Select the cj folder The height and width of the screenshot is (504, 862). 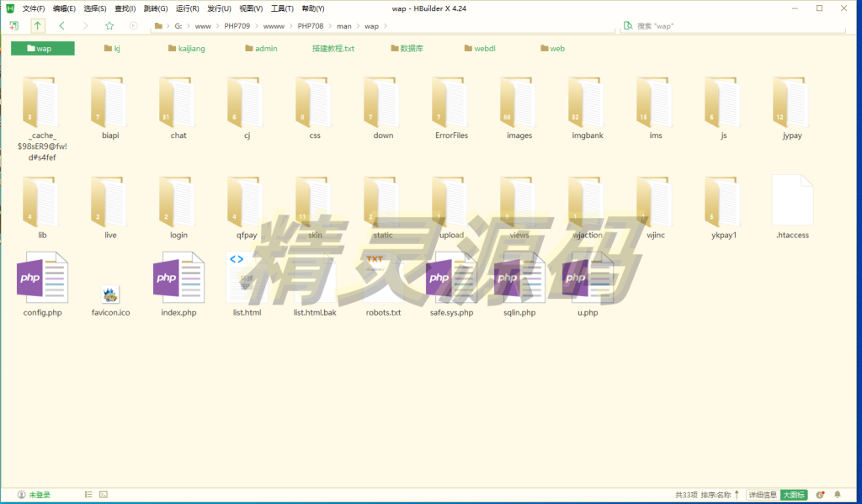pyautogui.click(x=247, y=109)
